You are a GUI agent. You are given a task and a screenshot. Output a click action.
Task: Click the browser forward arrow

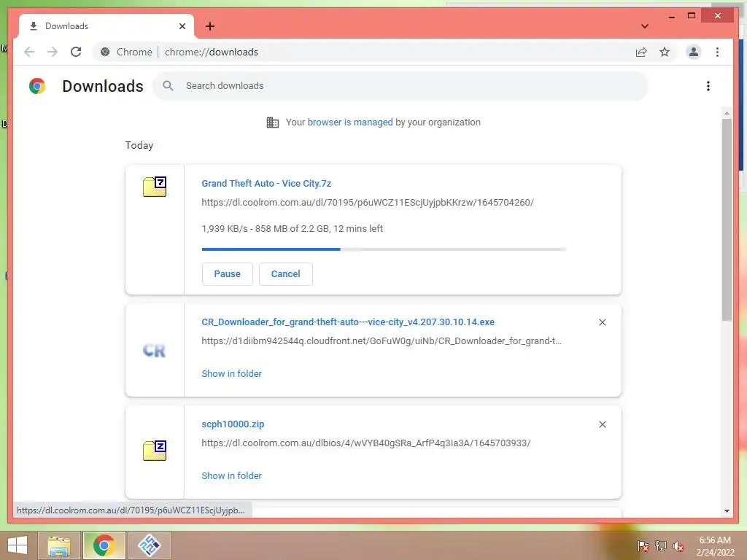click(53, 52)
